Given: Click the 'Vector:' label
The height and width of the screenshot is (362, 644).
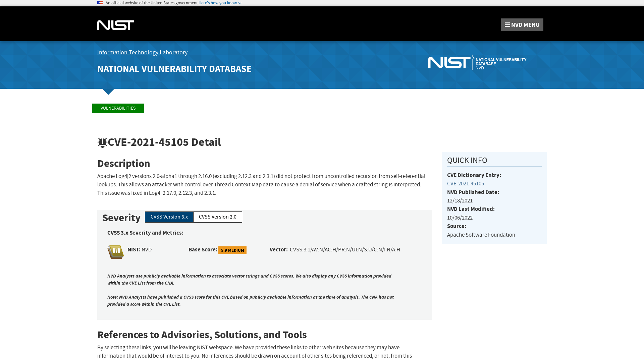Looking at the screenshot, I should pos(279,250).
